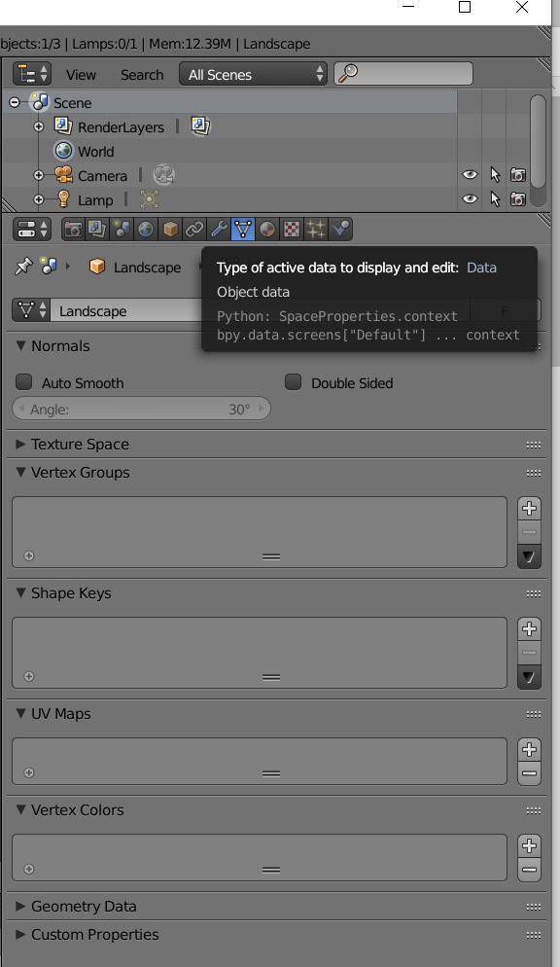This screenshot has height=967, width=560.
Task: Open the Render properties camera tab
Action: 73,230
